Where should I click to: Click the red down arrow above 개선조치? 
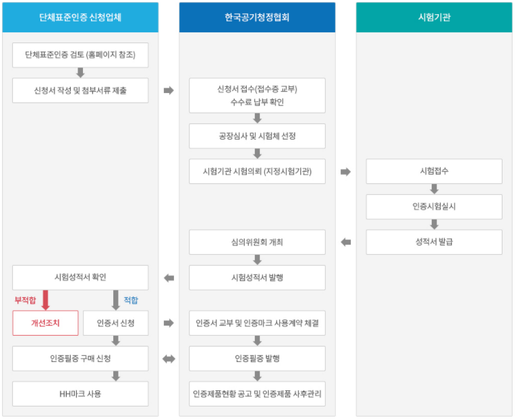[x=45, y=300]
